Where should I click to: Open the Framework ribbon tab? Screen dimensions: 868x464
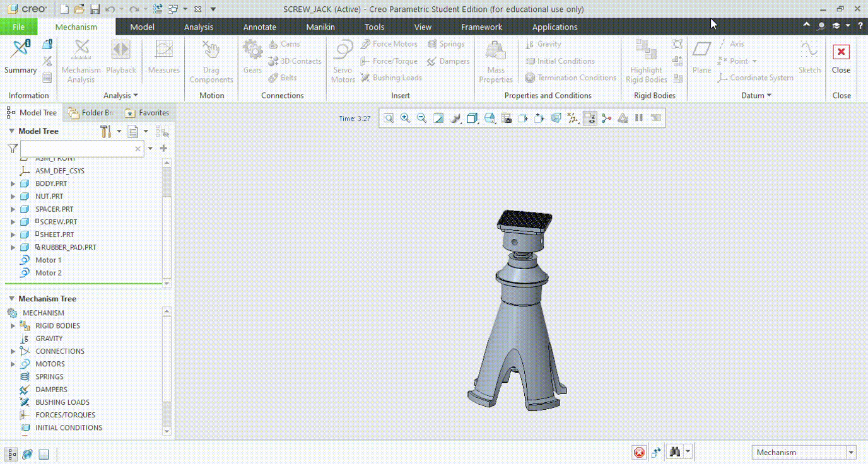click(x=481, y=27)
